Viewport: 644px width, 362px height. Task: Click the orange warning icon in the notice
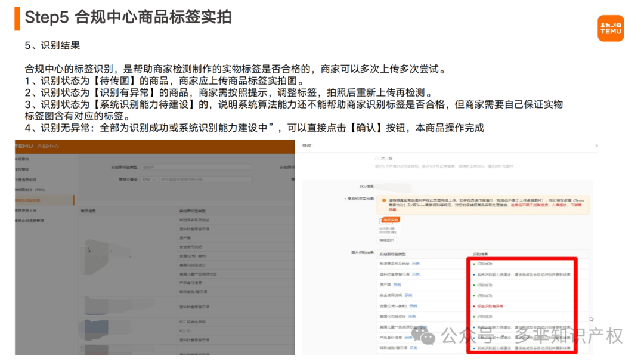tap(383, 201)
